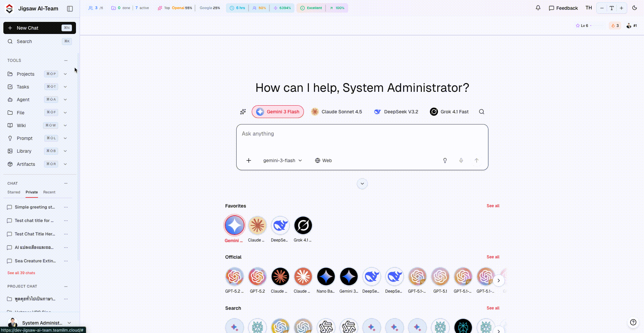The width and height of the screenshot is (644, 333).
Task: Open Projects from the sidebar
Action: click(x=26, y=74)
